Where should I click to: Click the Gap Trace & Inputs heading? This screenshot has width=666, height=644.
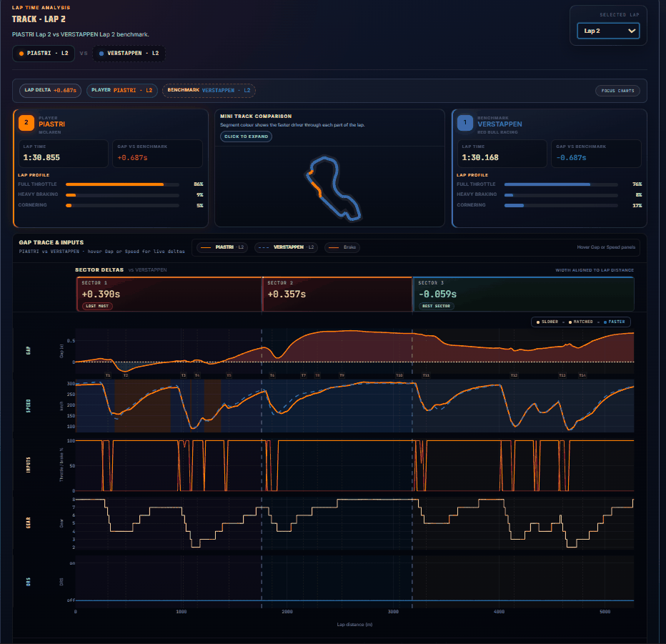click(x=51, y=242)
